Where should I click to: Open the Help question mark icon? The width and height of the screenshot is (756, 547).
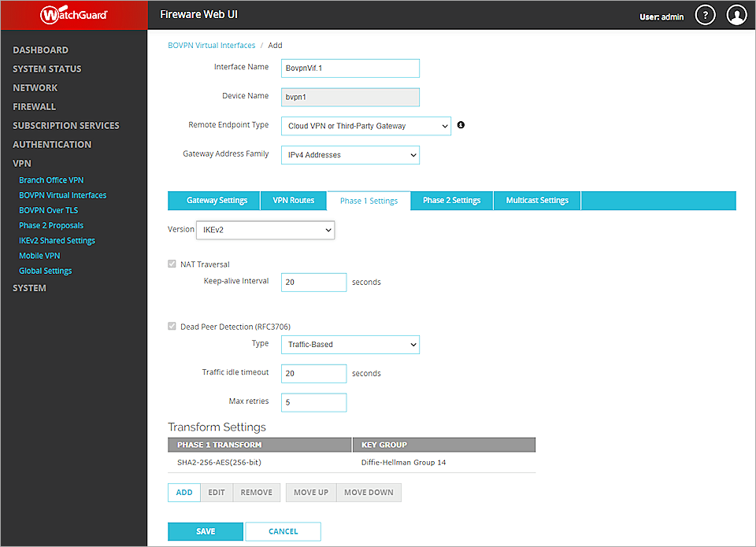point(705,14)
